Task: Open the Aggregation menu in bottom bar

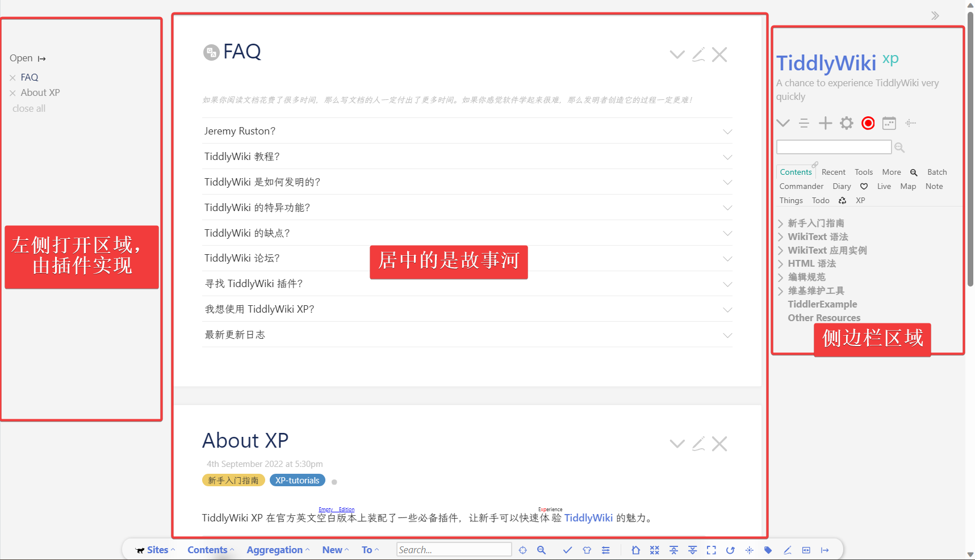Action: click(278, 550)
